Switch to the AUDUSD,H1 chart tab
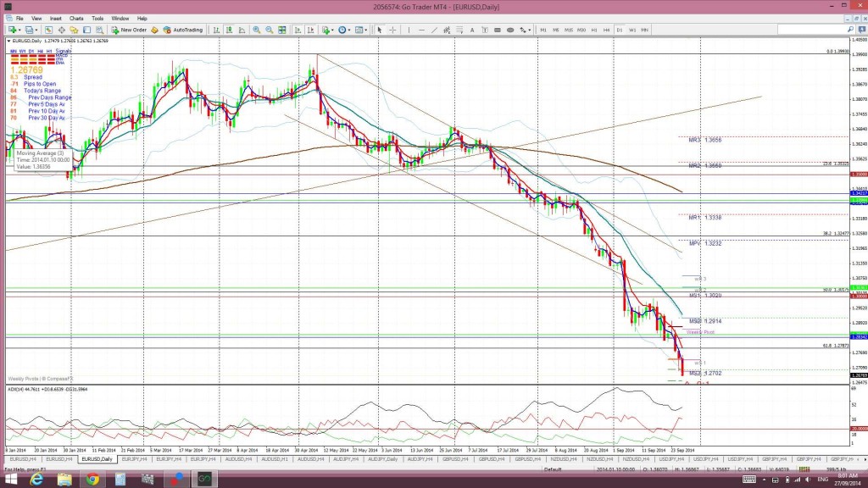868x488 pixels. [x=275, y=459]
